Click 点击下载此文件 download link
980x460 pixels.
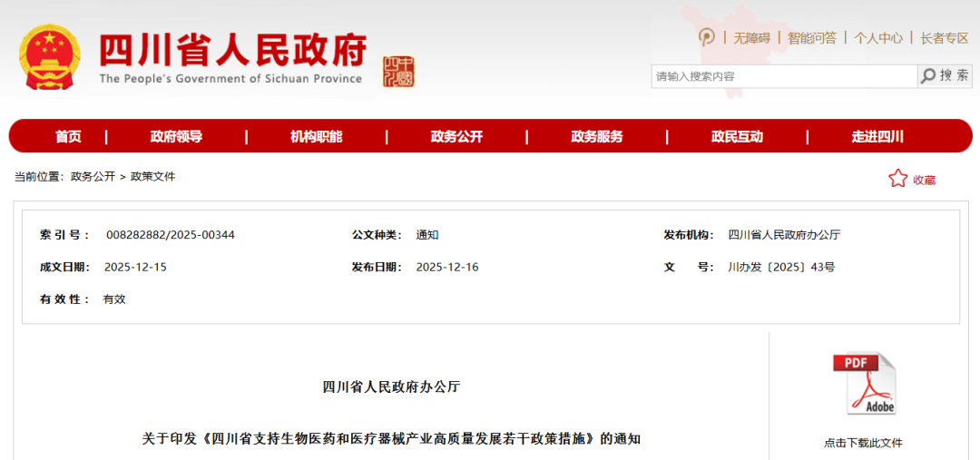pos(863,443)
